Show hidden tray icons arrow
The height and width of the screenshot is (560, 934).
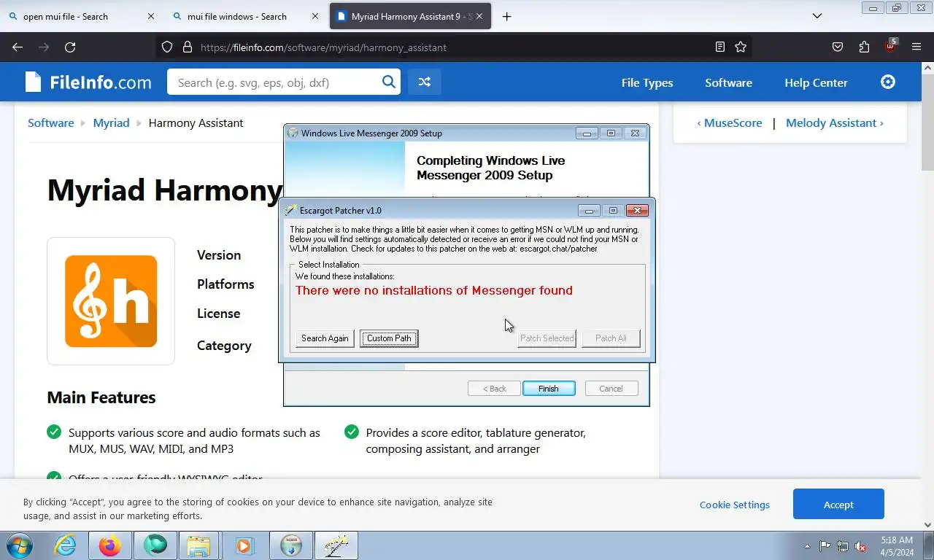(x=807, y=545)
